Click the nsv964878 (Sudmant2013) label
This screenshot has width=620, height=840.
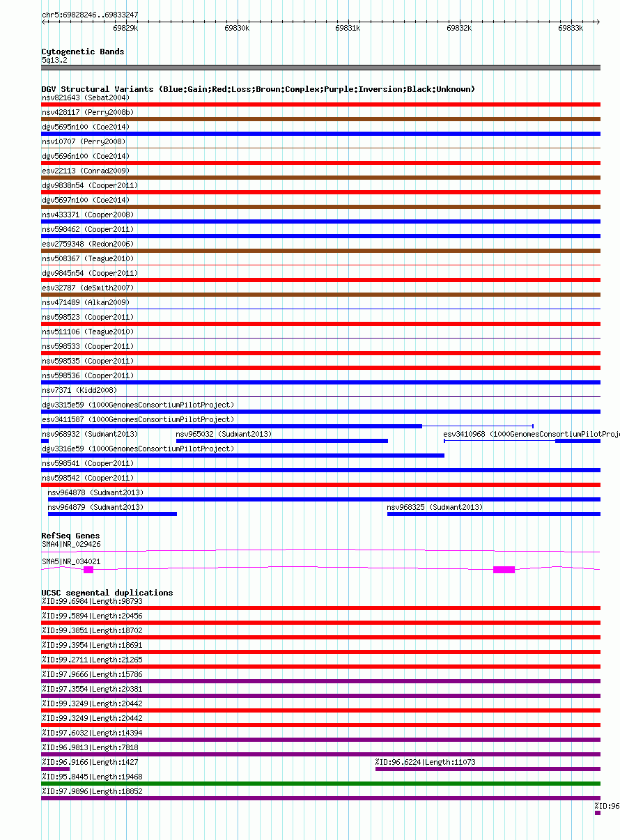[x=96, y=492]
